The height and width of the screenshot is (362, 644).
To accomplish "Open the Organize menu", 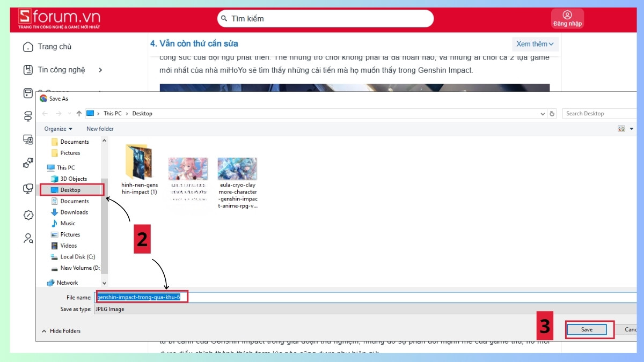I will [58, 129].
